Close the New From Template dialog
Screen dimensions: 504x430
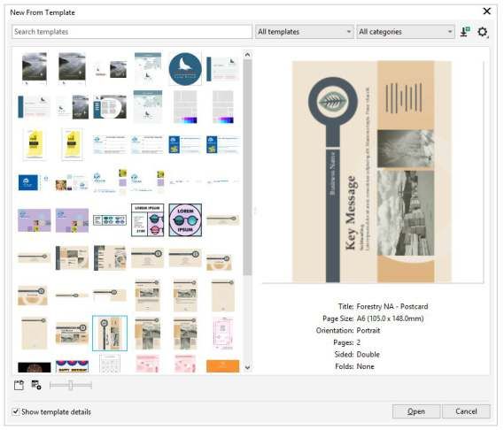pyautogui.click(x=487, y=12)
